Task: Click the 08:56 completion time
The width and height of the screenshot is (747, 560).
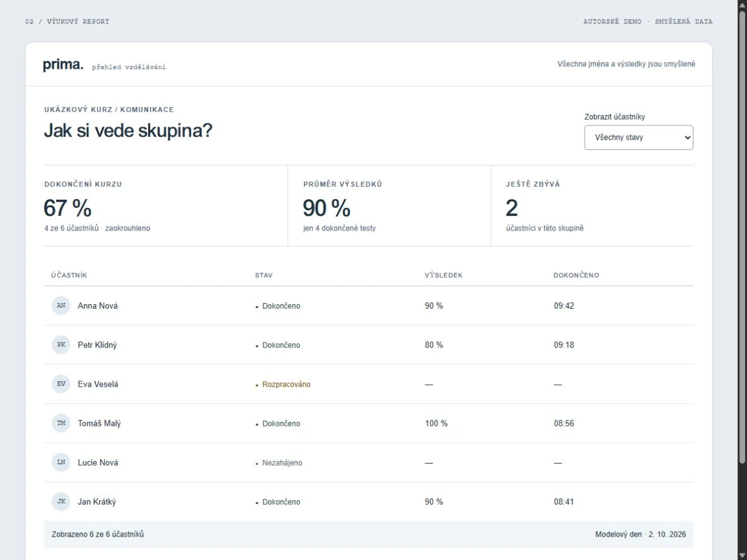Action: [x=564, y=423]
